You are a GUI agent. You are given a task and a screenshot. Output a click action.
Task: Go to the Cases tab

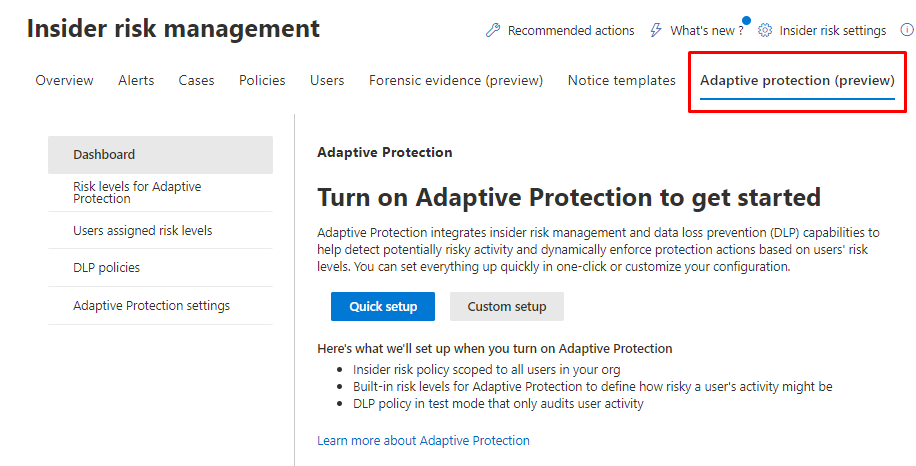click(196, 80)
